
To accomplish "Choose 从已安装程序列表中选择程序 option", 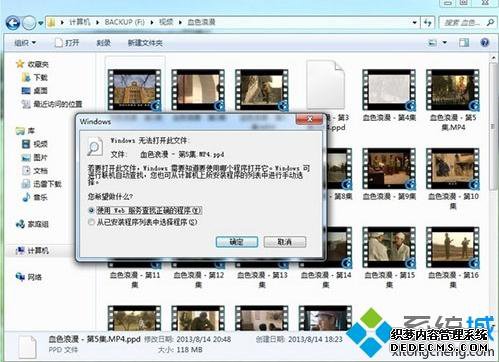I will point(143,222).
